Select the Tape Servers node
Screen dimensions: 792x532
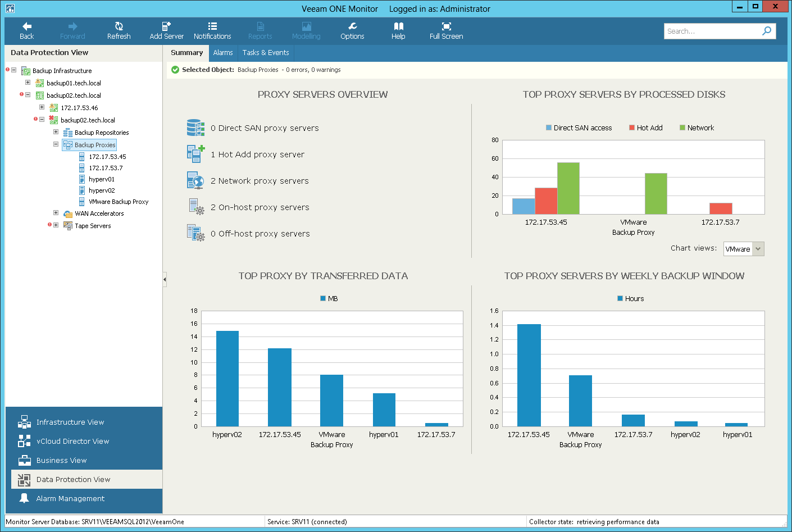coord(93,226)
